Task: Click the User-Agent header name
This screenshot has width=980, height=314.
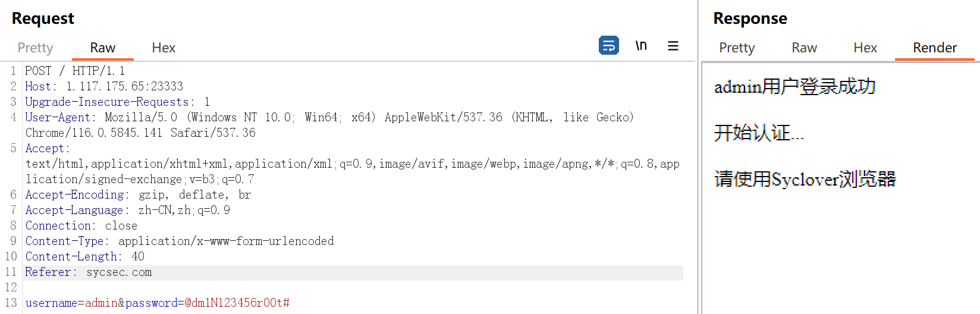Action: [x=58, y=118]
